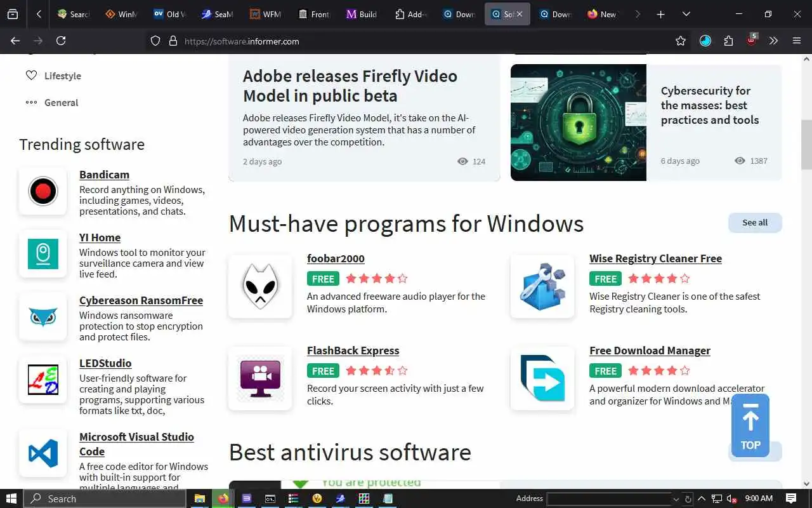Open the taskbar Address dropdown arrow
This screenshot has width=812, height=508.
tap(676, 499)
